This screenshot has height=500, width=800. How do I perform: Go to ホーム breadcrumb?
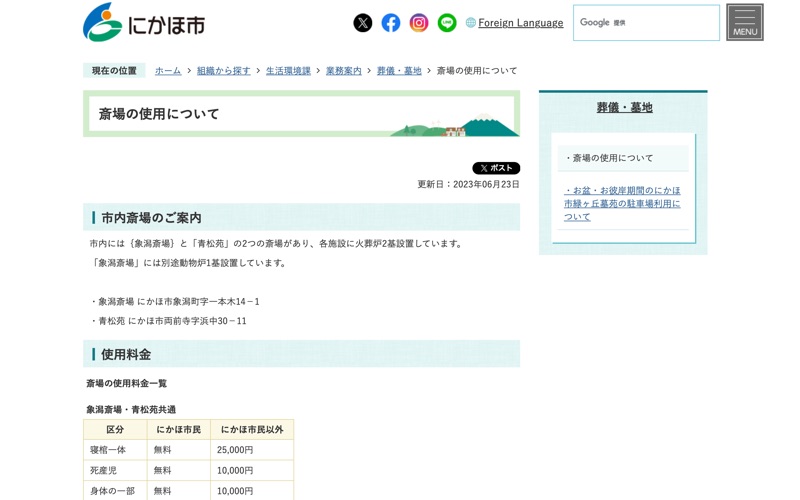pos(168,71)
